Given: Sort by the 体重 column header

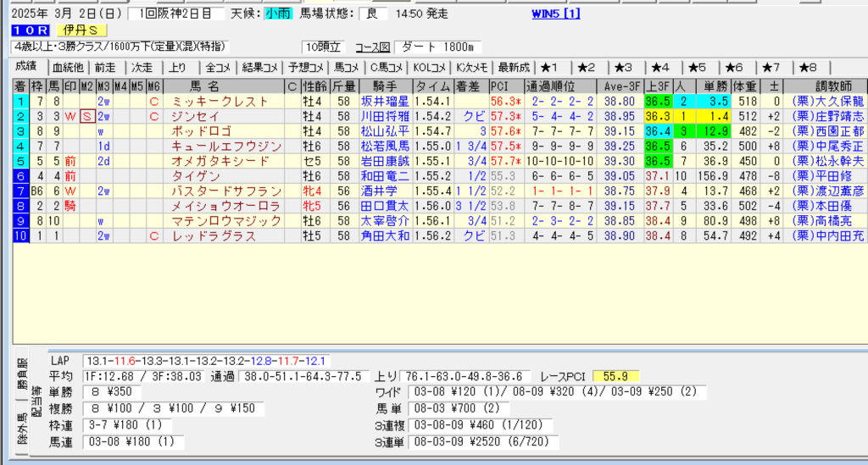Looking at the screenshot, I should (744, 86).
